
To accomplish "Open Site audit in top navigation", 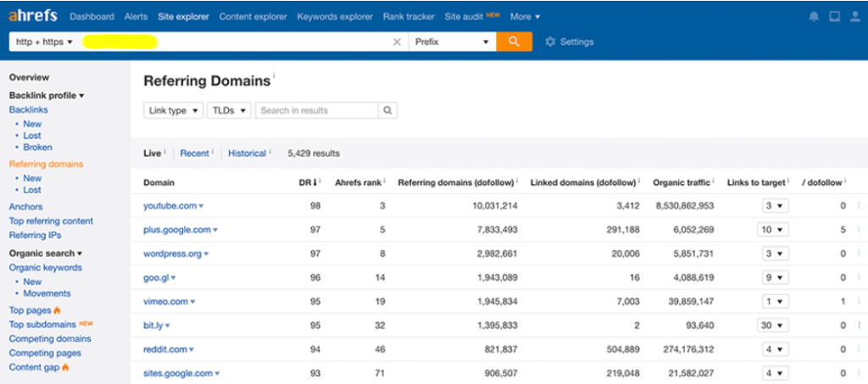I will click(464, 17).
